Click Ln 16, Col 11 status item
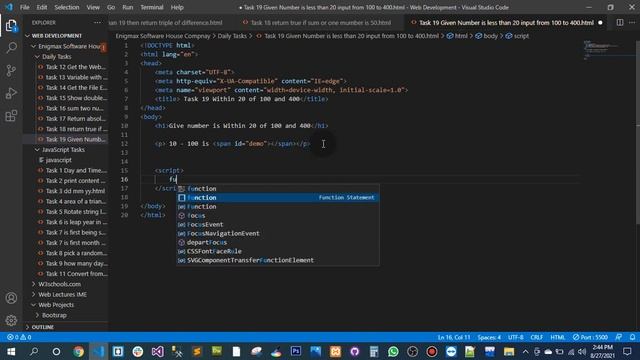The image size is (640, 360). tap(454, 337)
